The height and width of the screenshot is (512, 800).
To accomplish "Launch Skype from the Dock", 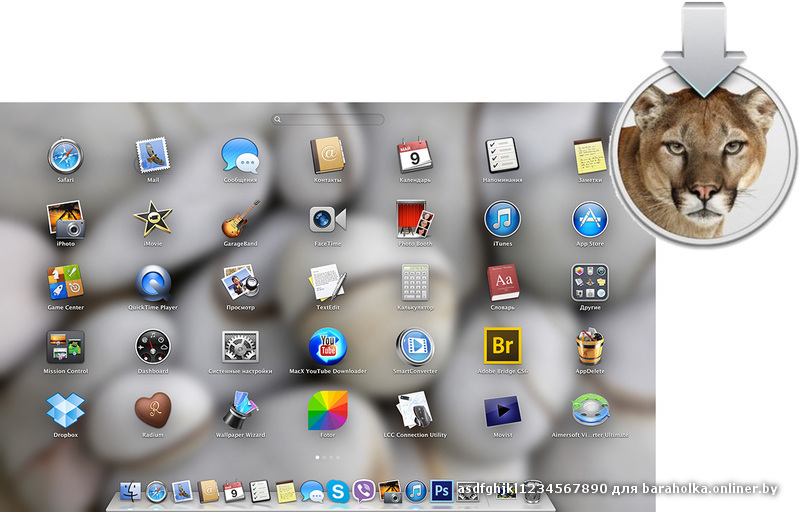I will pos(338,492).
